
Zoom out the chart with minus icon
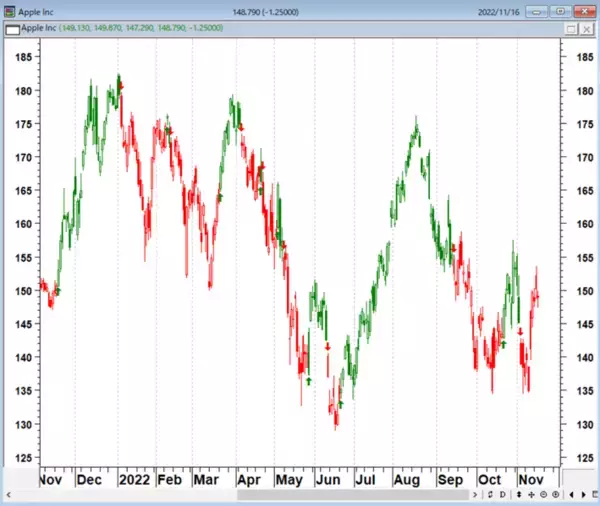click(543, 495)
